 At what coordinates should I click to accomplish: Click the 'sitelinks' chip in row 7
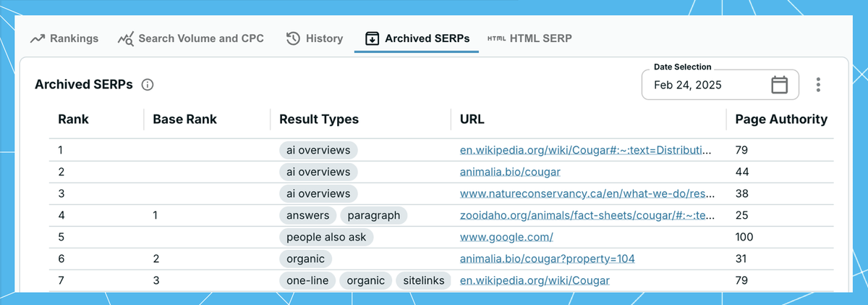tap(423, 280)
